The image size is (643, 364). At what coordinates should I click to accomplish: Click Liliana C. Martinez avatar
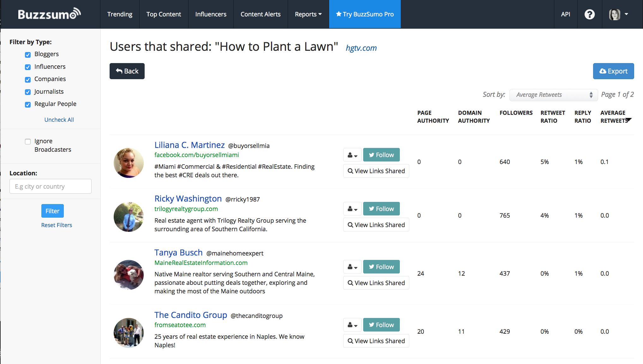[x=129, y=163]
